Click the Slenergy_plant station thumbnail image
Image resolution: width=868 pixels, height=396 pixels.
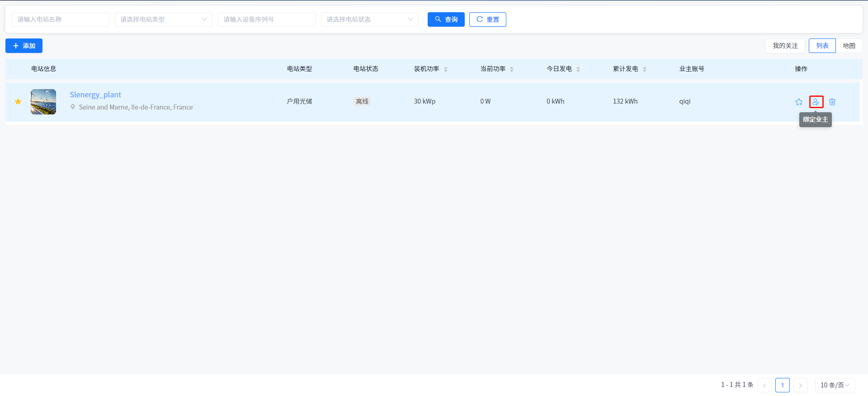click(43, 102)
